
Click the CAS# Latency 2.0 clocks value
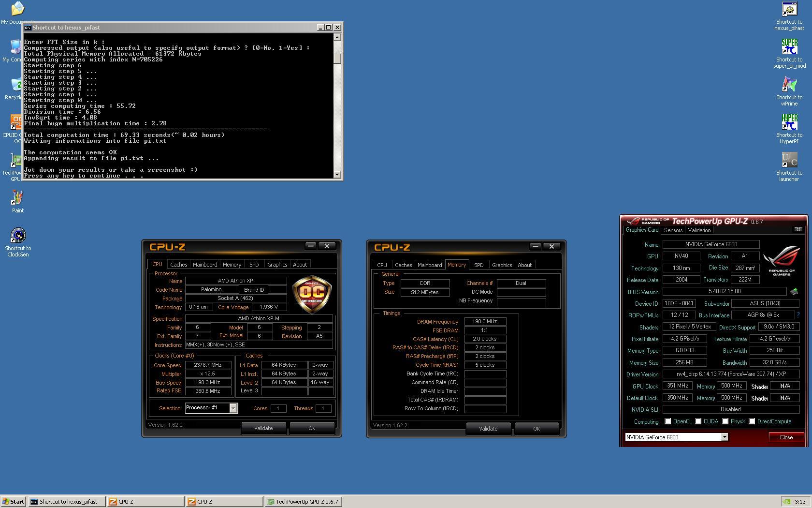(485, 339)
